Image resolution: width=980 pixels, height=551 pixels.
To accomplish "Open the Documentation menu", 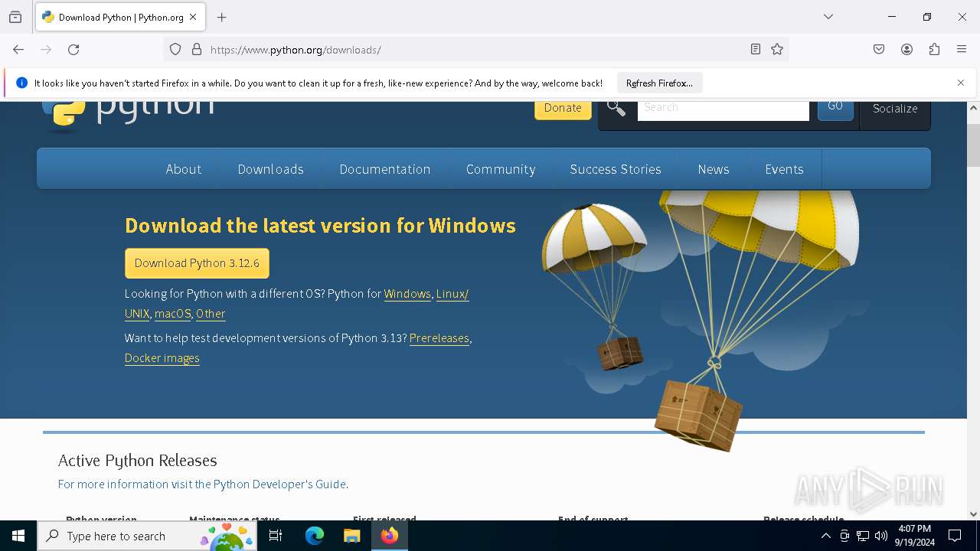I will [385, 169].
